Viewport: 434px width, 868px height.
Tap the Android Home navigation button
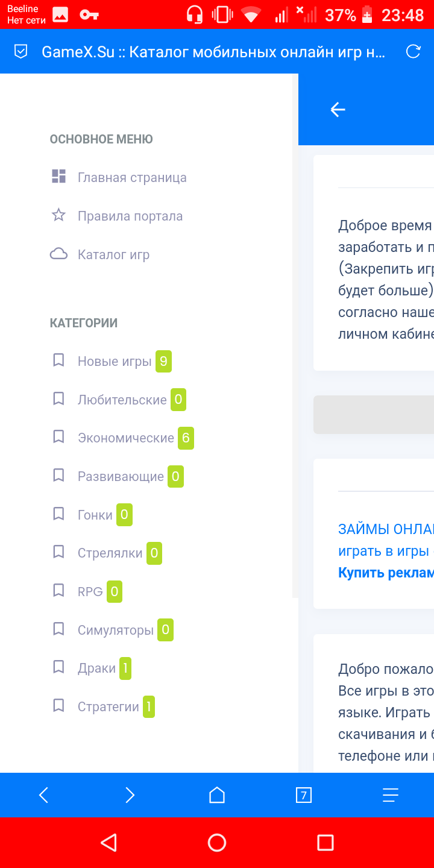pyautogui.click(x=216, y=842)
